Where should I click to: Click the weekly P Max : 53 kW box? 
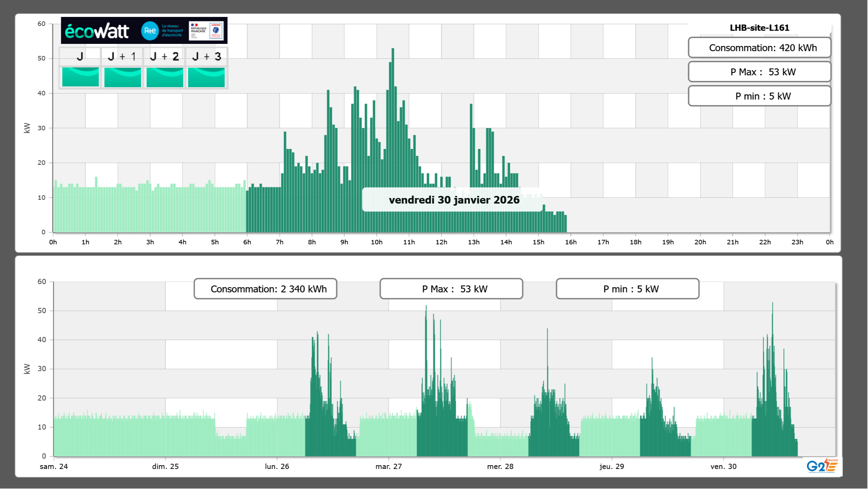pyautogui.click(x=451, y=289)
